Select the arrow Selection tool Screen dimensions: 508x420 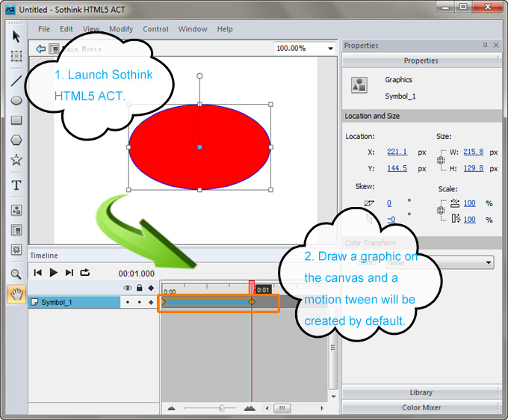coord(16,37)
